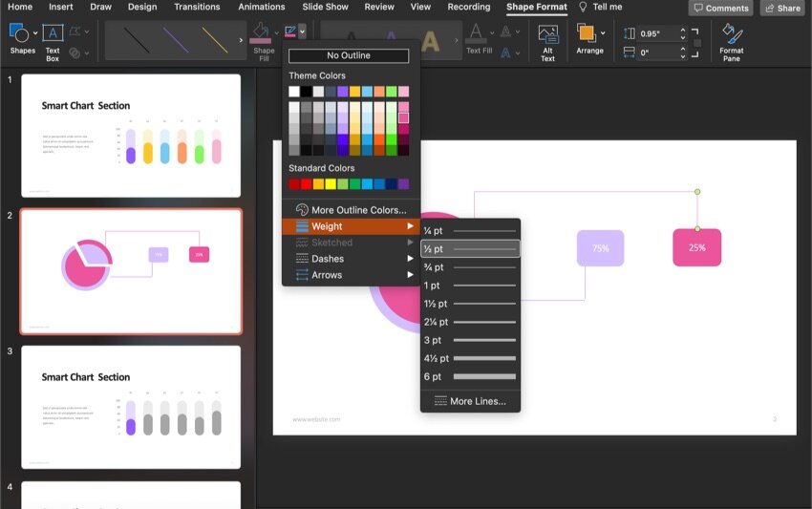Open the Comments panel
Screen dimensions: 812x509
pyautogui.click(x=720, y=9)
